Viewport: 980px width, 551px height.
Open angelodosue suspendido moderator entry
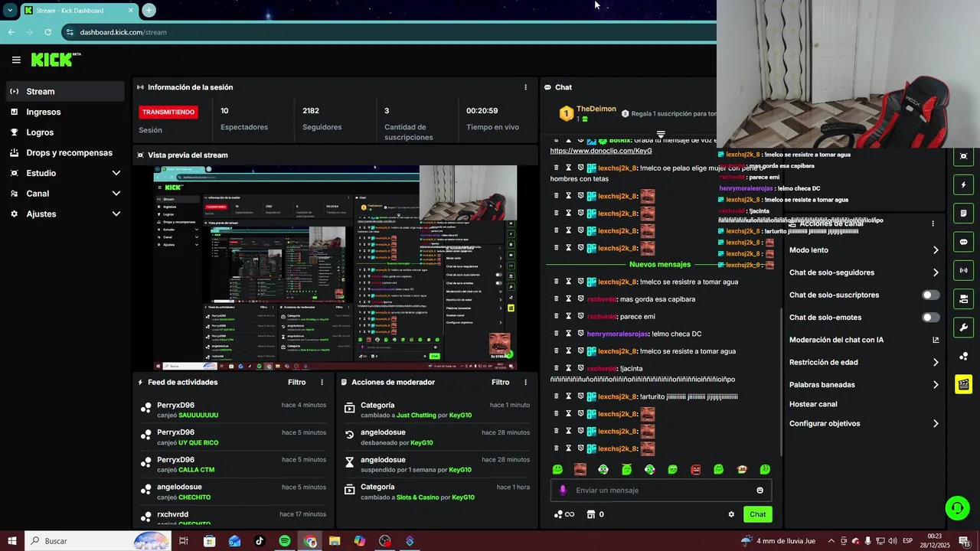[436, 465]
